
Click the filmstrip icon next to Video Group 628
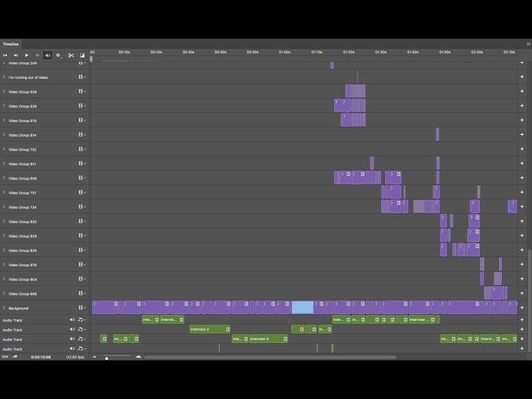[x=80, y=91]
